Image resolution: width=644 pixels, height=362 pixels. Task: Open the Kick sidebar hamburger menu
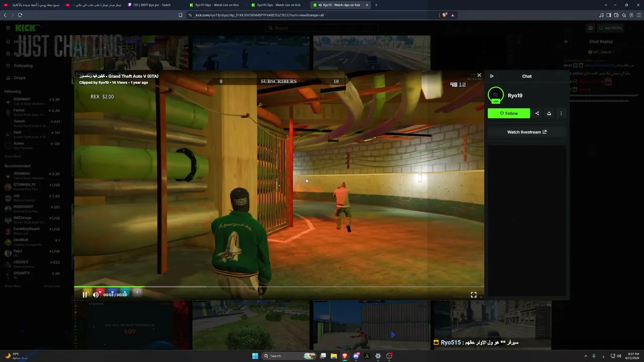pyautogui.click(x=8, y=28)
